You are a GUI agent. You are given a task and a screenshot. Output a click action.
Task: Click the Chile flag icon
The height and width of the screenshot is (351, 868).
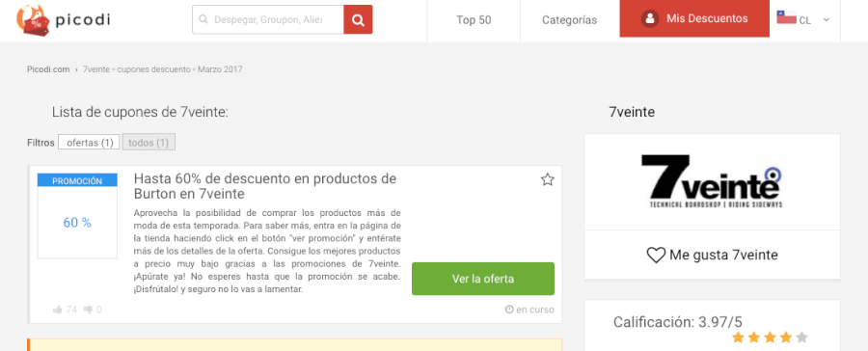786,17
